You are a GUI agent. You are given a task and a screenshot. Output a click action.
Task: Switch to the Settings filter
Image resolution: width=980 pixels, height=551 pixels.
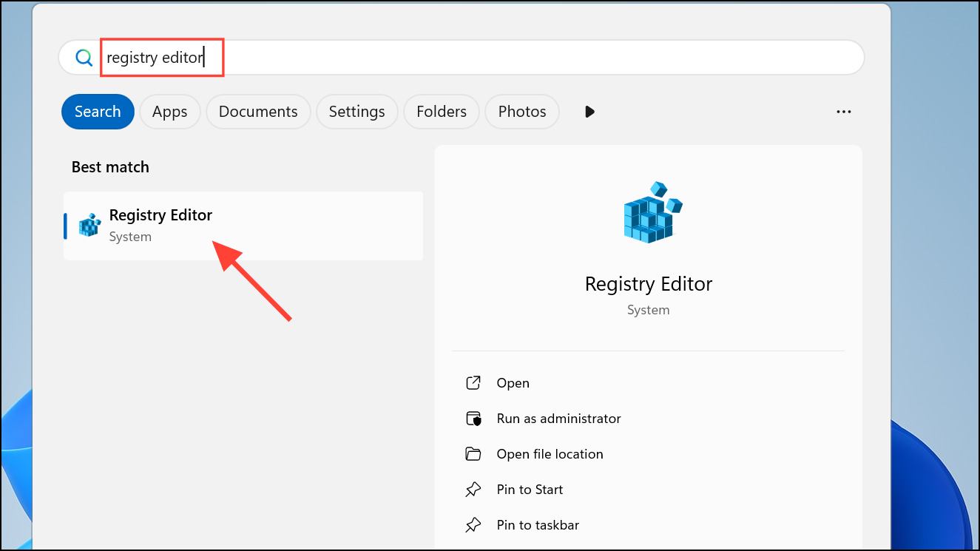pos(356,112)
